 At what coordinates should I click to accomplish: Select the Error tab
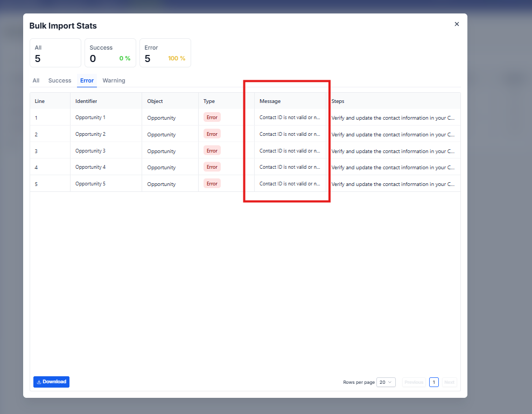coord(87,80)
